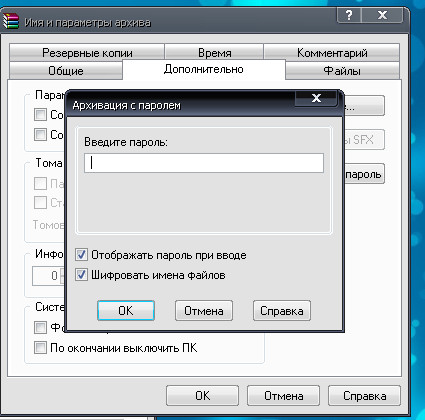Open the Время tab

[214, 53]
